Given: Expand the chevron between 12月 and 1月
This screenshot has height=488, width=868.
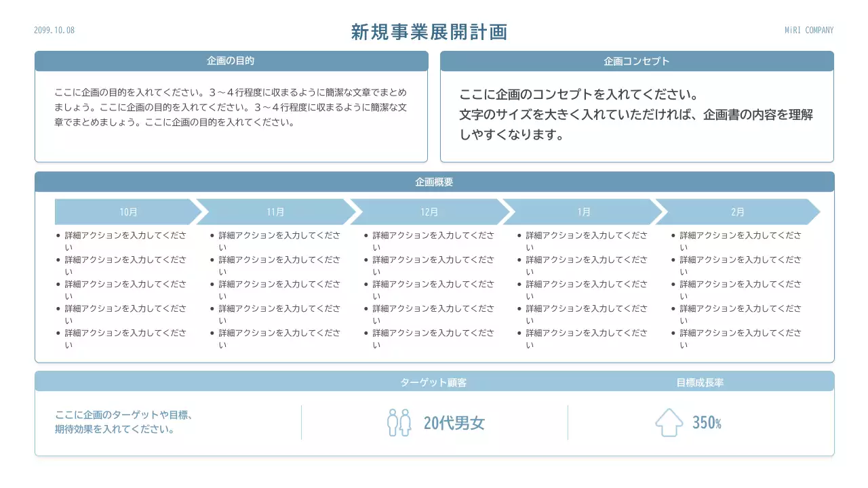Looking at the screenshot, I should (x=506, y=211).
